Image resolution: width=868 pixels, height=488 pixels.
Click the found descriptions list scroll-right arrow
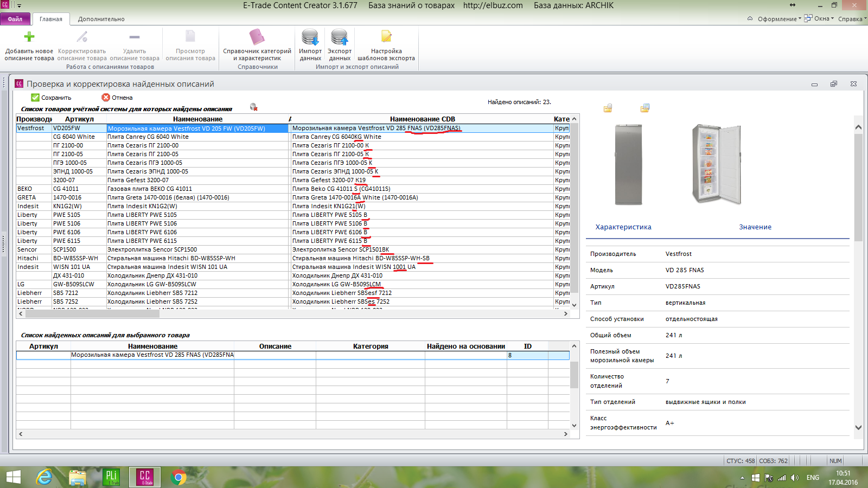coord(566,434)
